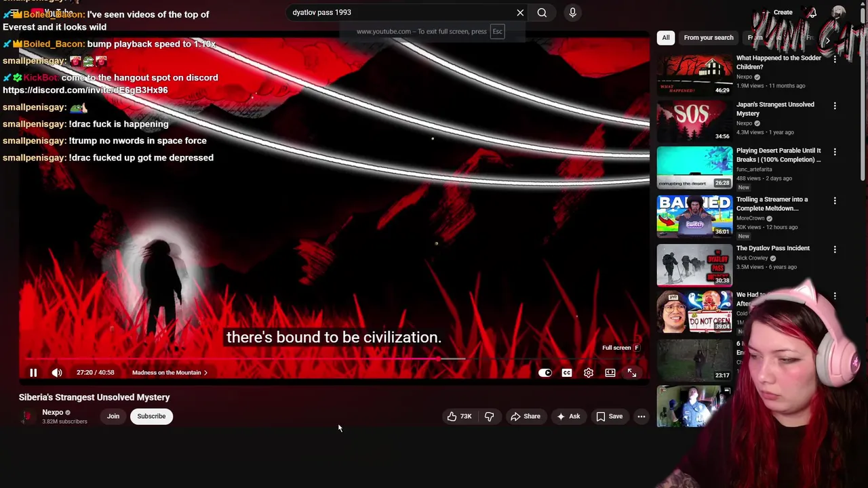Click the Nick Crowley channel name
The width and height of the screenshot is (868, 488).
pyautogui.click(x=752, y=258)
